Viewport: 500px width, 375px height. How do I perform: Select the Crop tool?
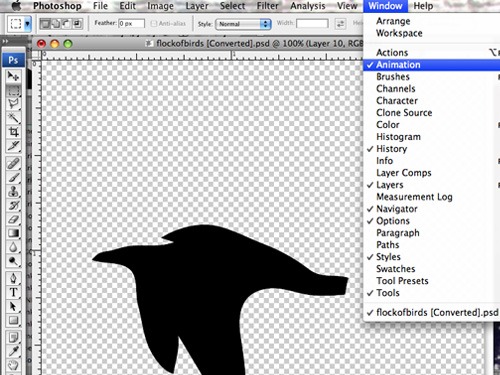pyautogui.click(x=13, y=132)
